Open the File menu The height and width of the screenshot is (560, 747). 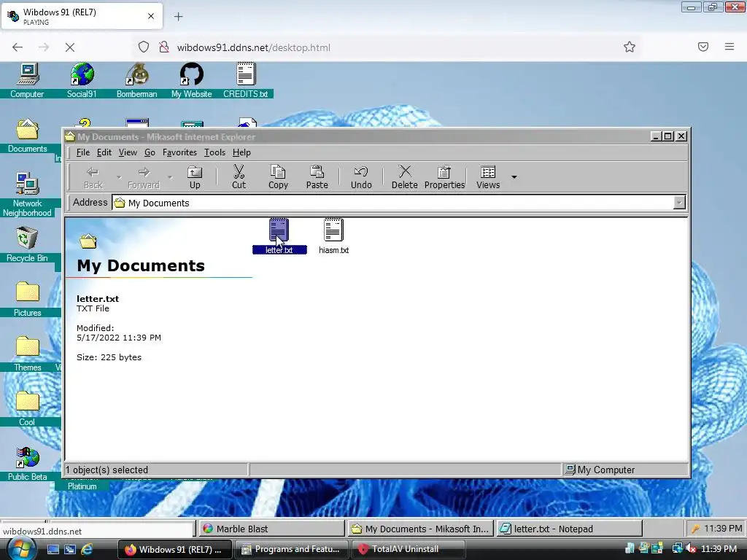point(83,152)
